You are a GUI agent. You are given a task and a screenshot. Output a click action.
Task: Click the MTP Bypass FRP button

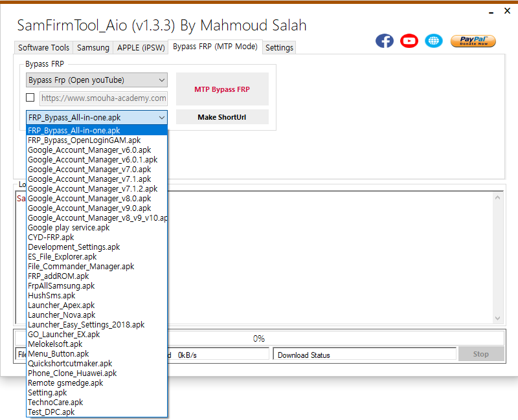coord(222,89)
